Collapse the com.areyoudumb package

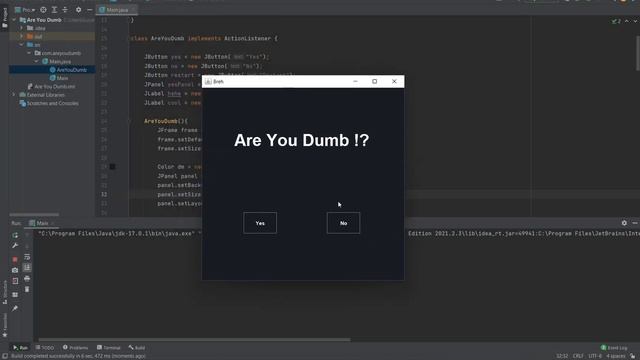29,53
